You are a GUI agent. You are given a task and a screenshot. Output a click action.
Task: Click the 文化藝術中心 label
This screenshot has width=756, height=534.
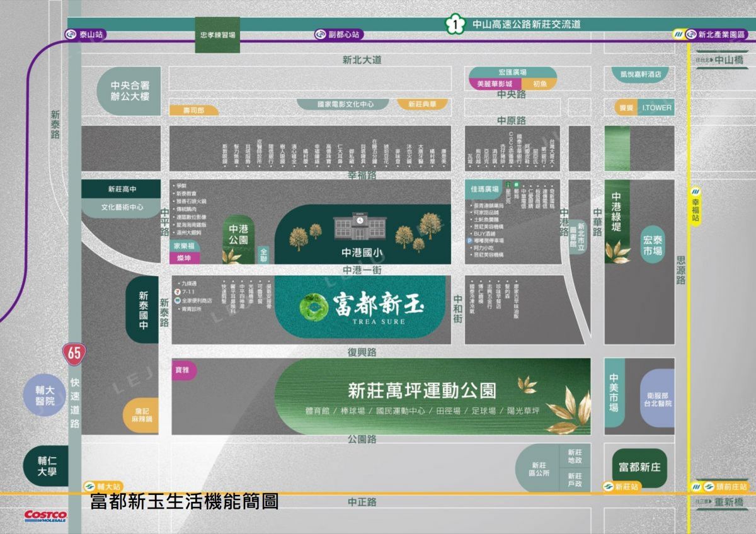pos(122,207)
